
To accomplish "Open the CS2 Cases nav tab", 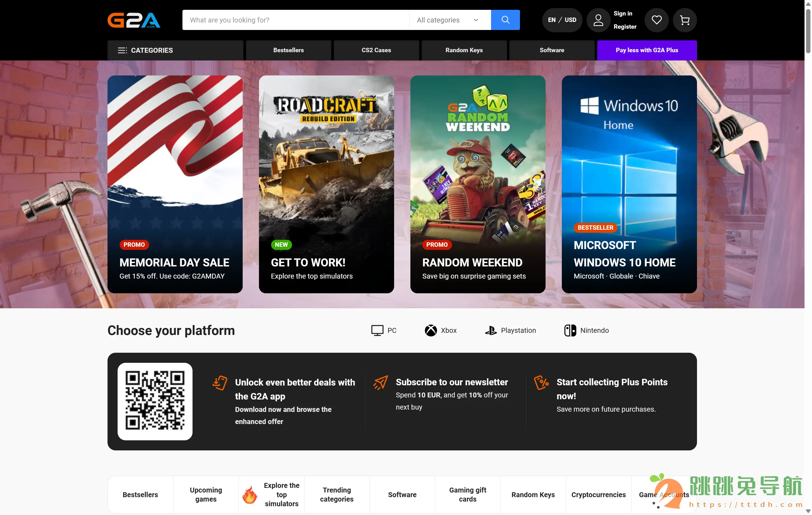I will [x=376, y=50].
